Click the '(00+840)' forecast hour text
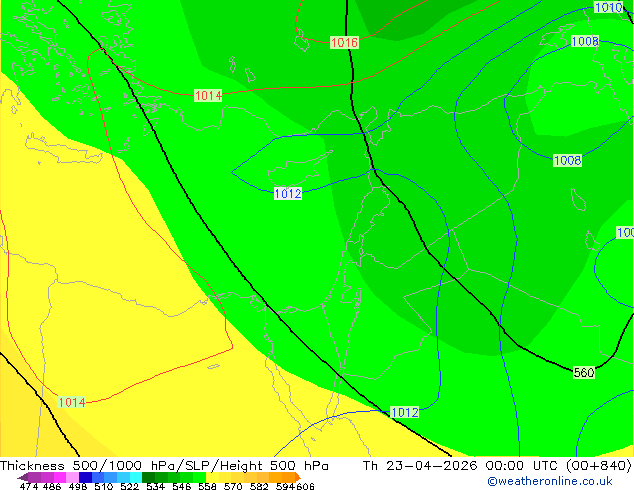The width and height of the screenshot is (634, 490). 598,466
